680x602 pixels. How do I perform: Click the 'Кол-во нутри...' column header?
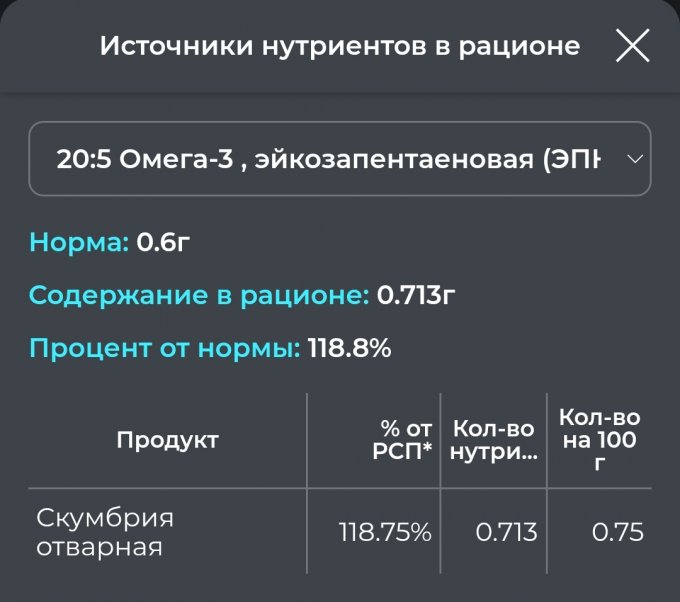(494, 440)
